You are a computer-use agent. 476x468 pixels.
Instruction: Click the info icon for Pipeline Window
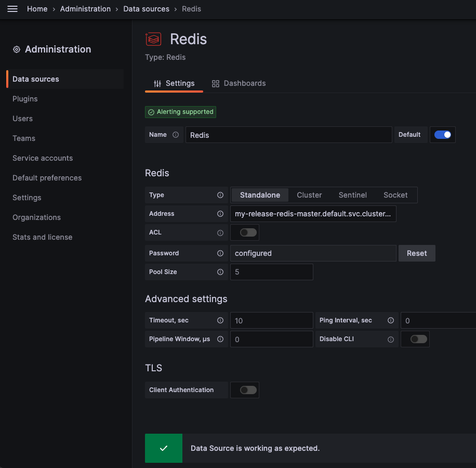tap(220, 339)
